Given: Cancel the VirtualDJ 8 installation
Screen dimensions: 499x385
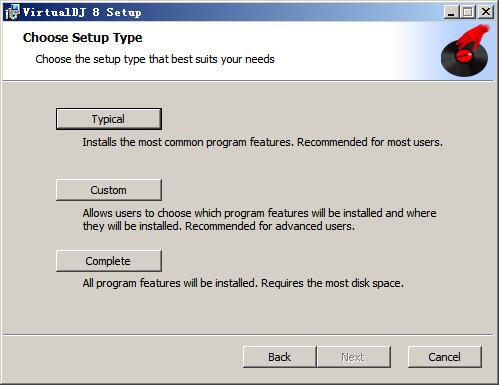Looking at the screenshot, I should point(445,357).
